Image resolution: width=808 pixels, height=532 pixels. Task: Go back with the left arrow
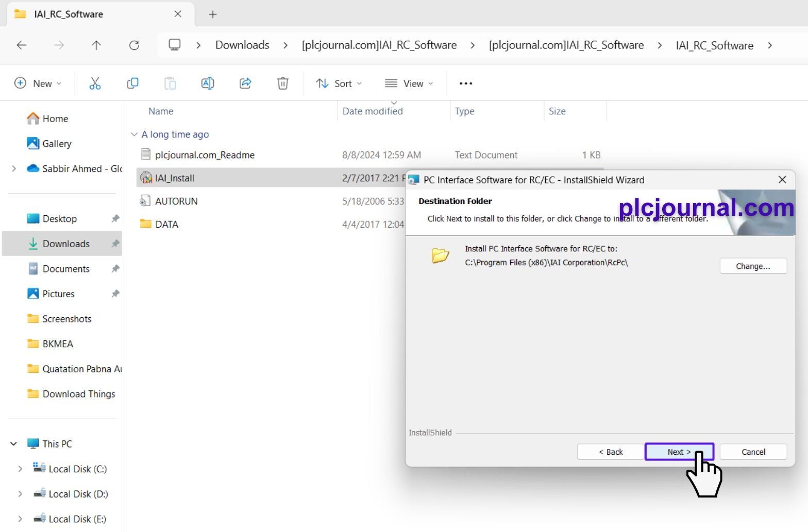click(22, 45)
